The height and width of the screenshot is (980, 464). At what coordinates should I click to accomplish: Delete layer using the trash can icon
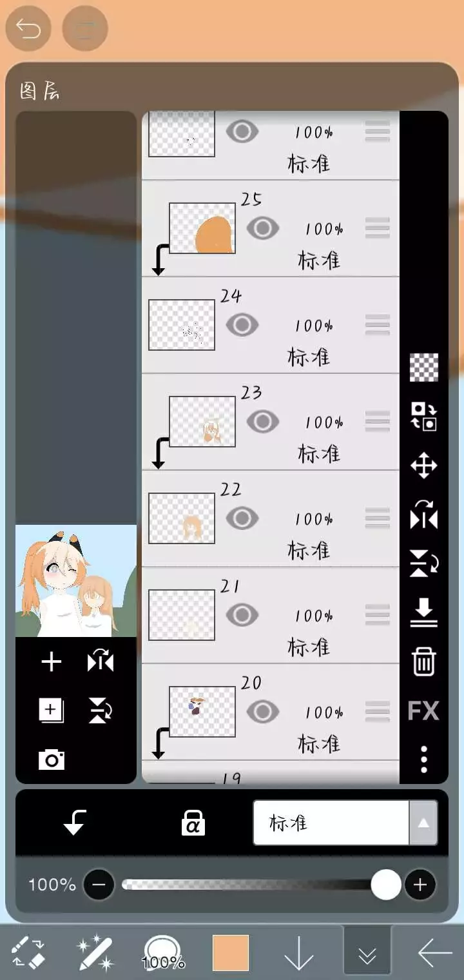click(424, 662)
